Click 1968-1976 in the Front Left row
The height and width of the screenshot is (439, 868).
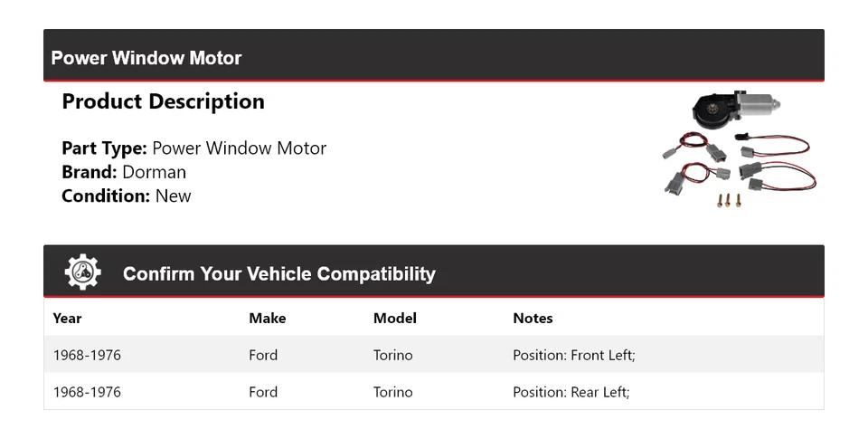(x=87, y=355)
